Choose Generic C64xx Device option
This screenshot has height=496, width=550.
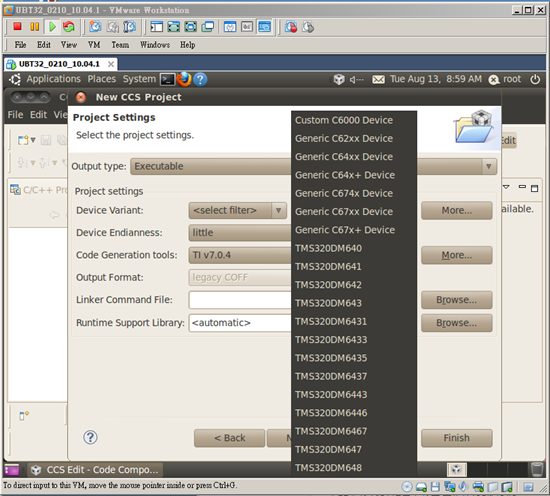(x=354, y=157)
